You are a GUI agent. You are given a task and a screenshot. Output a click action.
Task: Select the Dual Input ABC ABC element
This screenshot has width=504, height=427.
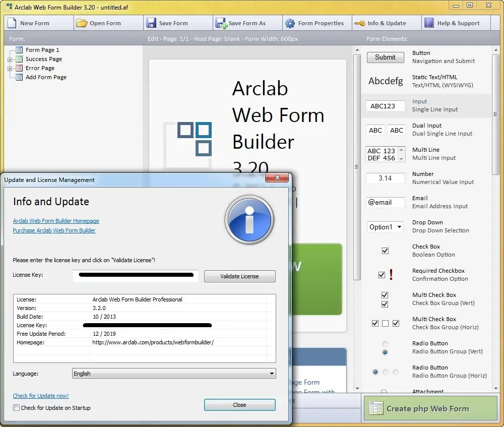click(x=386, y=130)
